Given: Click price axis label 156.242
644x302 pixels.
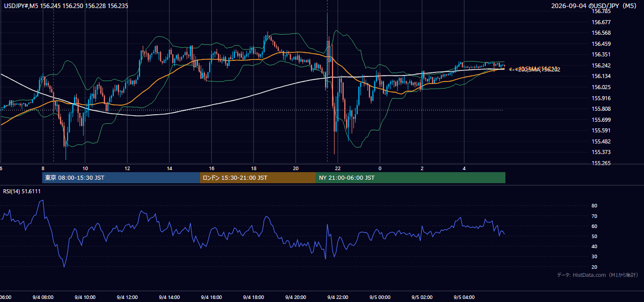Looking at the screenshot, I should tap(601, 65).
